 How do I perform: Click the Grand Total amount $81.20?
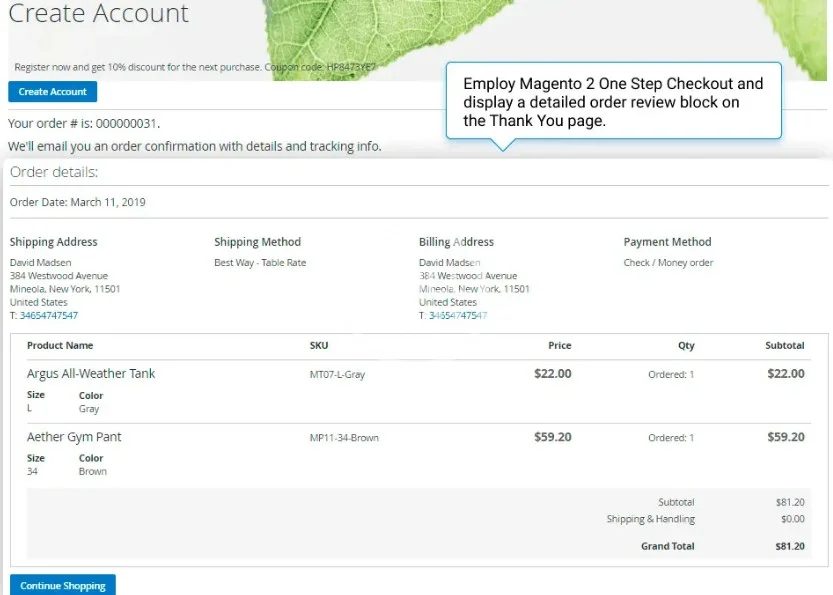pos(789,547)
